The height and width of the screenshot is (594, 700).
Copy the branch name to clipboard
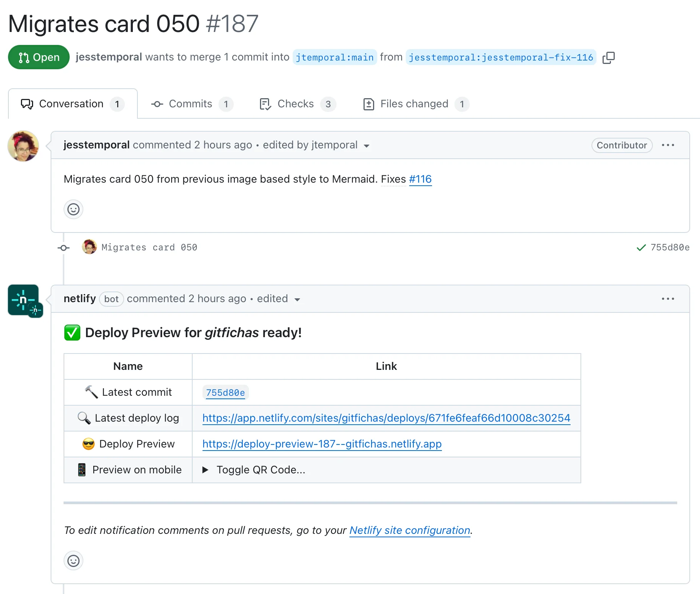coord(608,57)
